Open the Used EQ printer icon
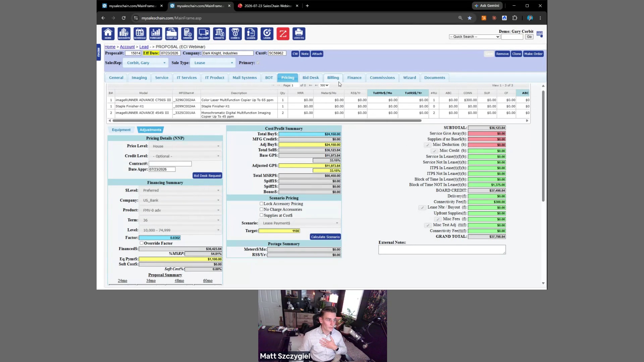644x362 pixels. coord(299,34)
